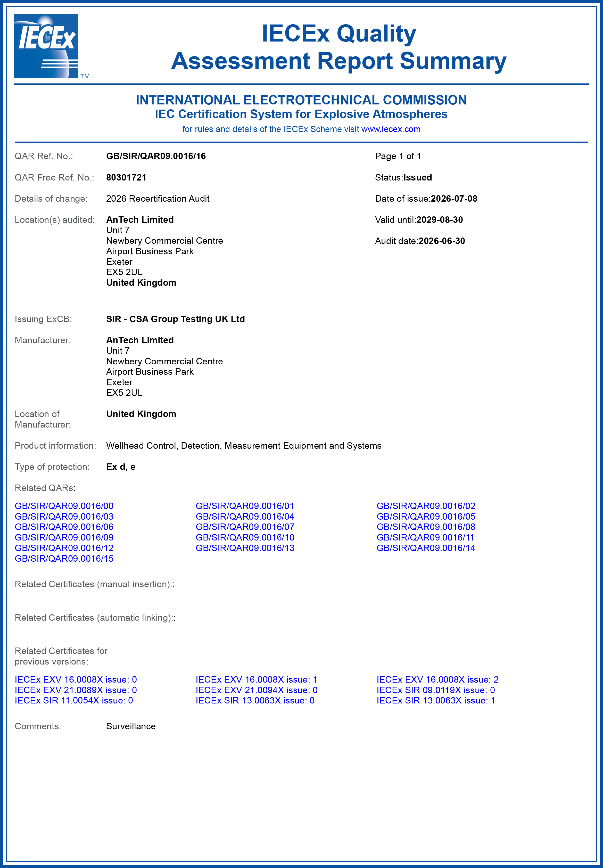This screenshot has height=868, width=603.
Task: Click the "Related QARs:" label
Action: [45, 488]
